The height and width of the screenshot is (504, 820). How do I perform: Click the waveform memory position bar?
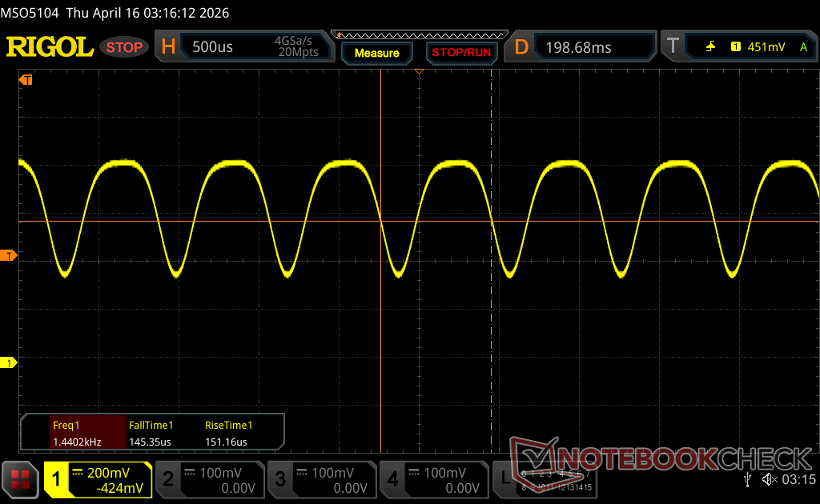[421, 34]
